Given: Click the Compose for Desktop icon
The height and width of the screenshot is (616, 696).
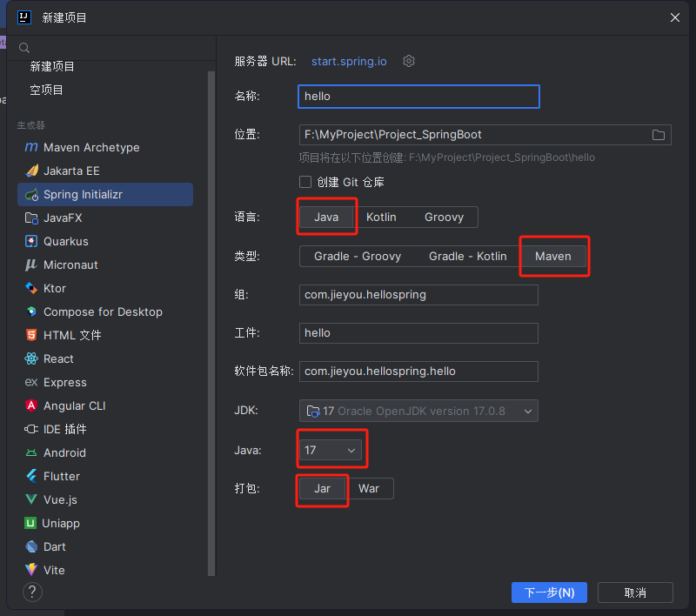Looking at the screenshot, I should click(x=31, y=311).
